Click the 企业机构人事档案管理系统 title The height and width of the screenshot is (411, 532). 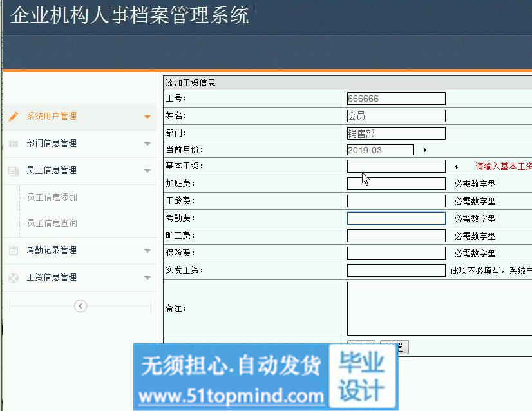tap(129, 15)
